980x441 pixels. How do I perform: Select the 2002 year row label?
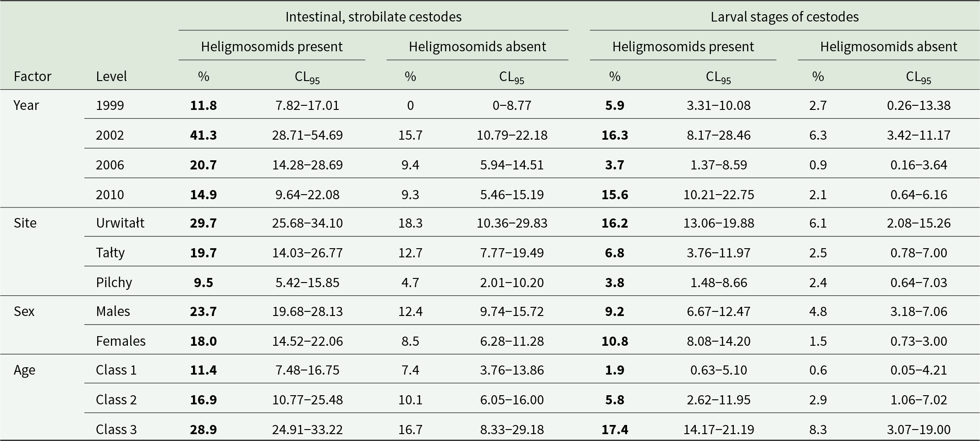tap(110, 135)
